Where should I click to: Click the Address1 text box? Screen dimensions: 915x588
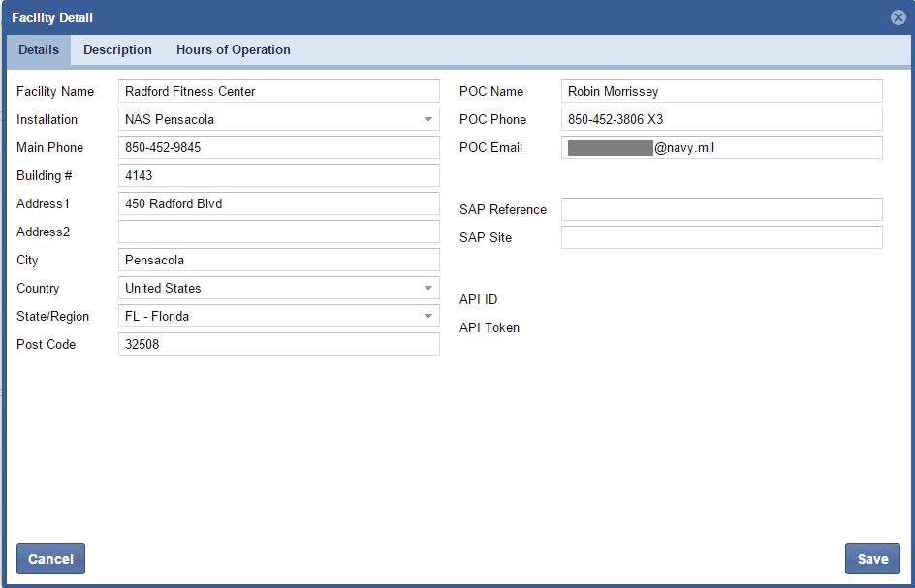(278, 204)
